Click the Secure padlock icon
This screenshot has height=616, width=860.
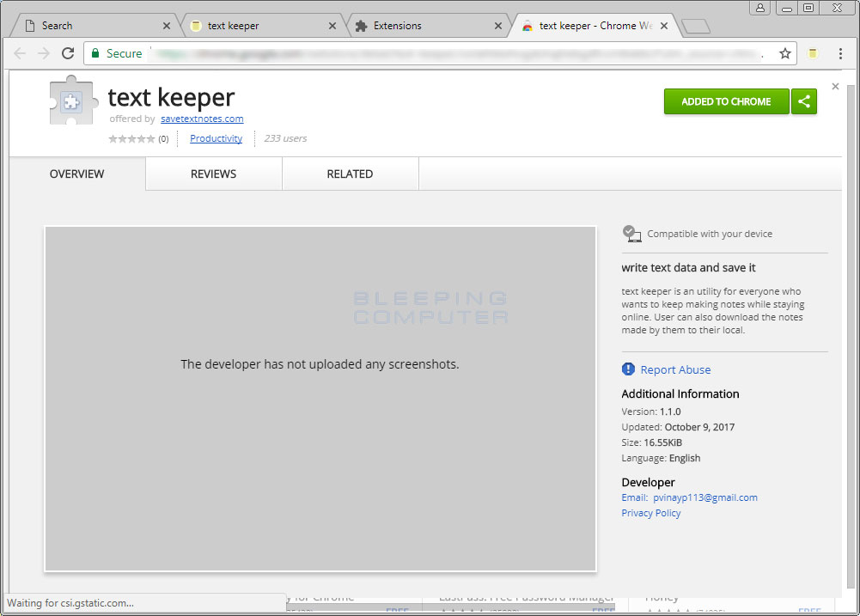point(95,53)
